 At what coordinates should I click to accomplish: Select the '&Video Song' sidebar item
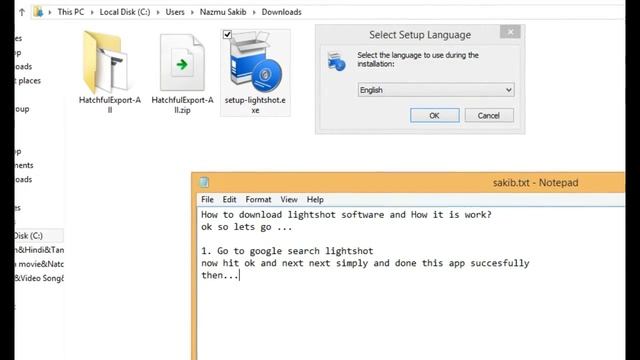tap(39, 278)
